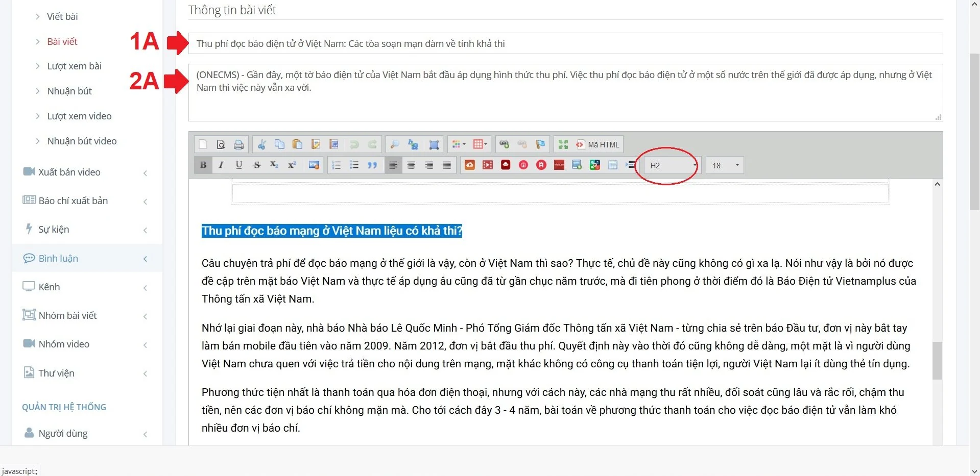Click the Undo arrow icon

(x=354, y=144)
